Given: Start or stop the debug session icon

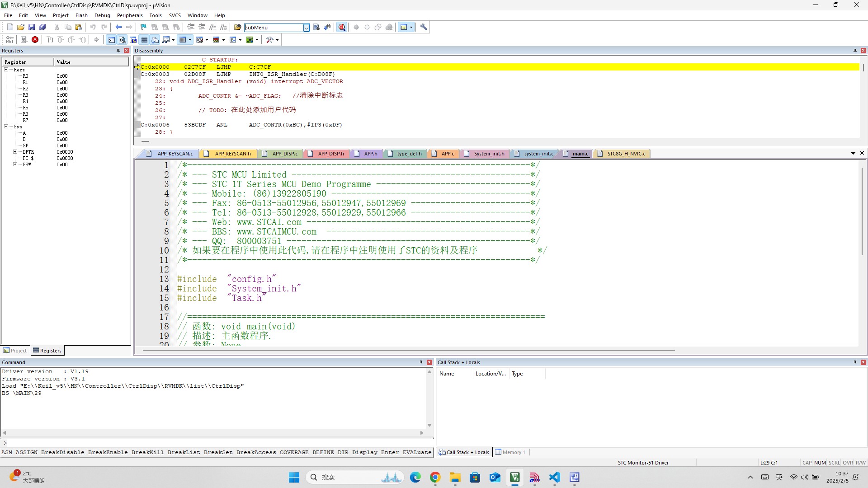Looking at the screenshot, I should (342, 27).
